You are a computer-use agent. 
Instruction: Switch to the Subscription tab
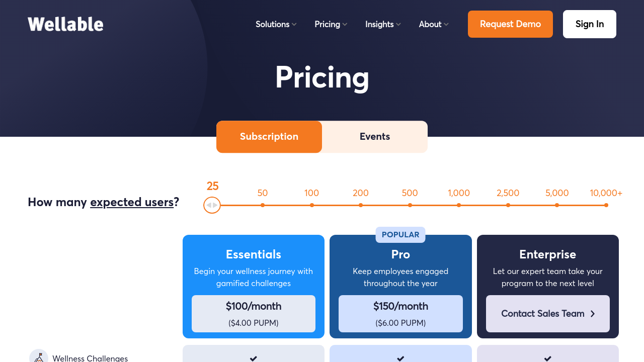(269, 137)
